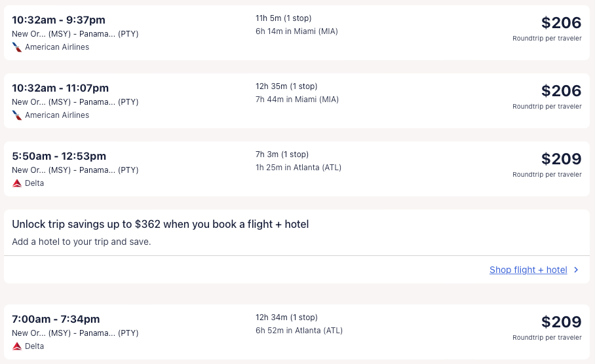Select the 10:32am - 11:07pm flight
Image resolution: width=595 pixels, height=364 pixels.
pyautogui.click(x=60, y=88)
